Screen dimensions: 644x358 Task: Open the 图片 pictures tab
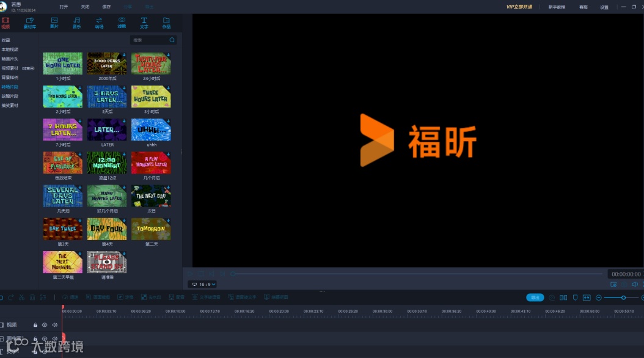point(54,23)
